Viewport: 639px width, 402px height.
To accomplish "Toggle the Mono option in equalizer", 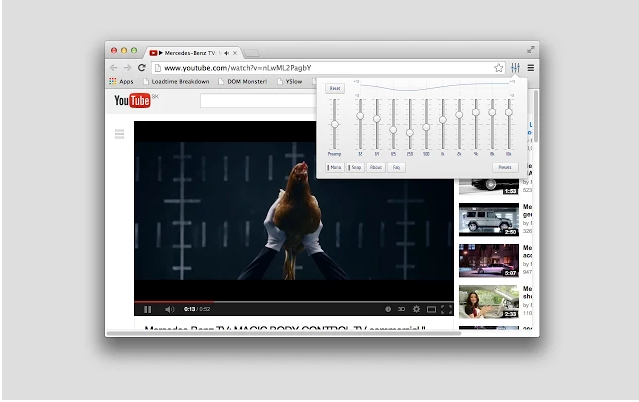I will 335,167.
